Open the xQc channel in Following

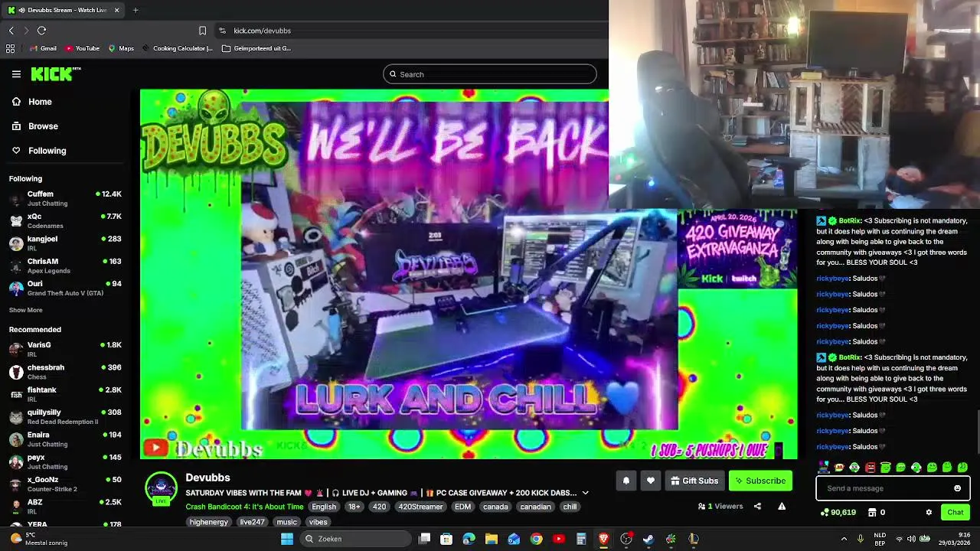pyautogui.click(x=65, y=220)
